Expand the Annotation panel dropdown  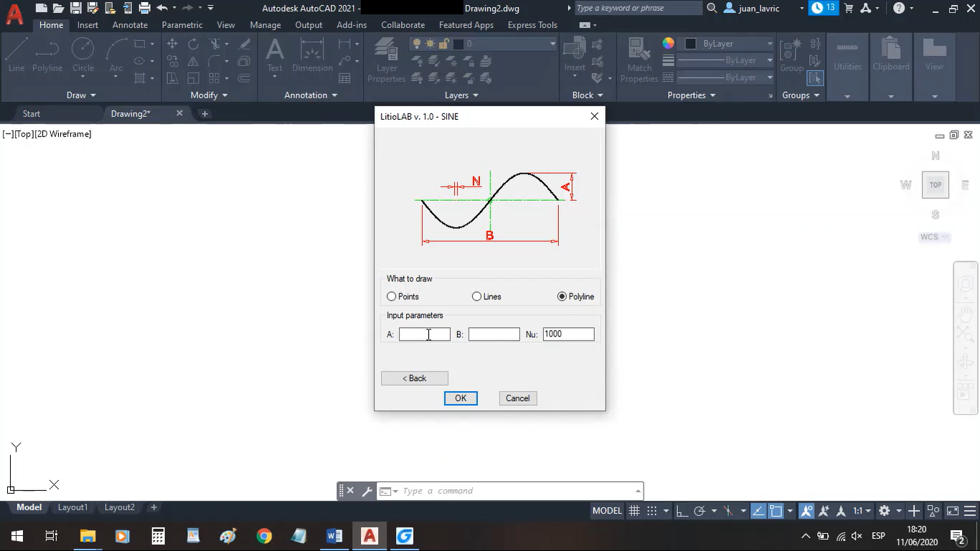coord(311,95)
